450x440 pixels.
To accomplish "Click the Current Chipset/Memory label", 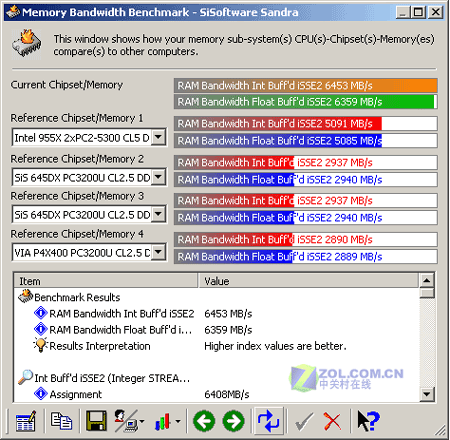I will [67, 85].
